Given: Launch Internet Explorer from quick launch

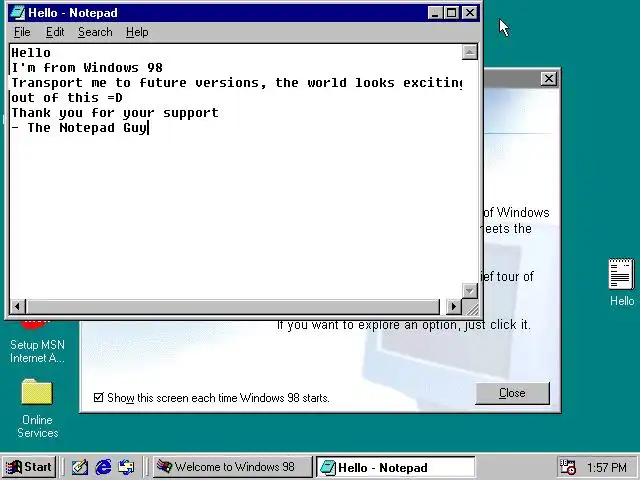Looking at the screenshot, I should click(x=103, y=467).
